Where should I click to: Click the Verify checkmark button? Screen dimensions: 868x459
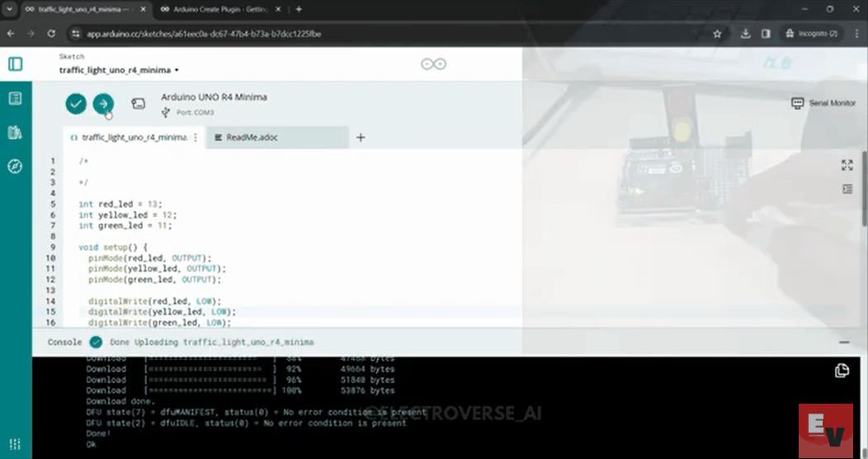pos(76,103)
